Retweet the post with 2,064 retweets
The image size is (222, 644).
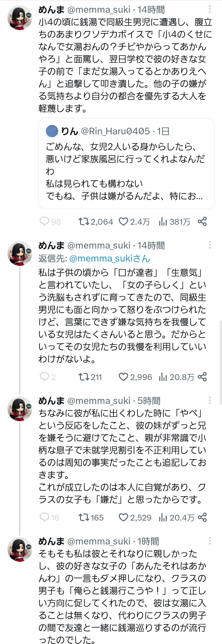coord(84,222)
